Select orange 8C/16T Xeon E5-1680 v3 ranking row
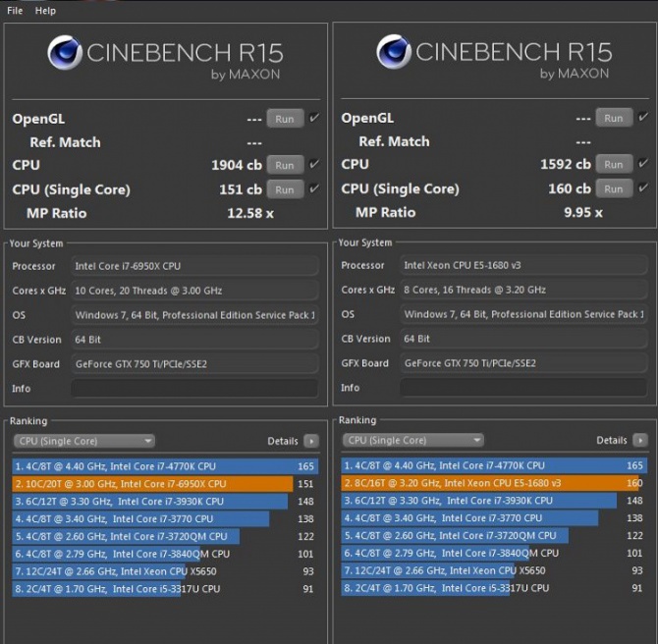 (x=494, y=483)
